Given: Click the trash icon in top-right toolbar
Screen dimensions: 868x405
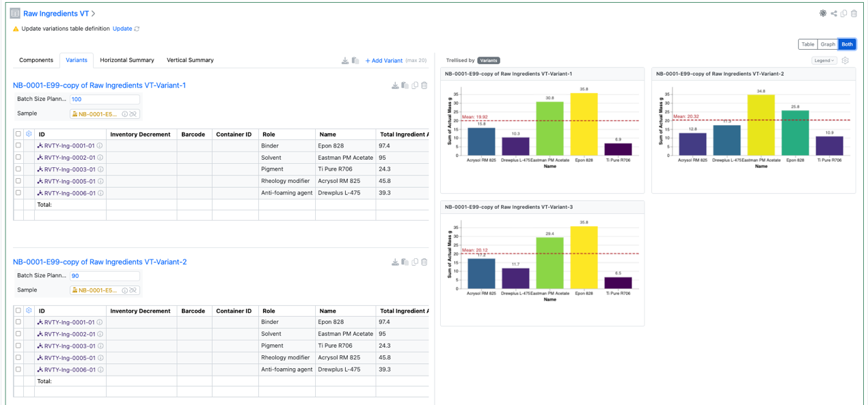Looking at the screenshot, I should [854, 14].
